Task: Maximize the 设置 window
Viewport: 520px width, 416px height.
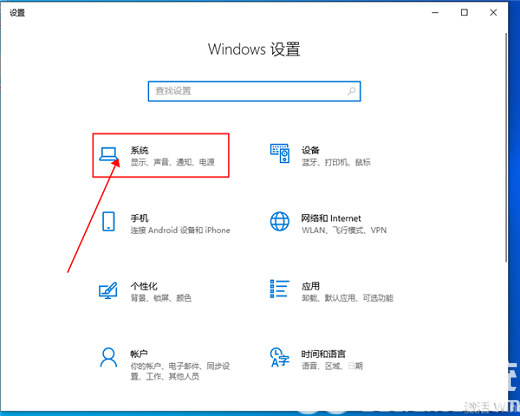Action: [464, 13]
